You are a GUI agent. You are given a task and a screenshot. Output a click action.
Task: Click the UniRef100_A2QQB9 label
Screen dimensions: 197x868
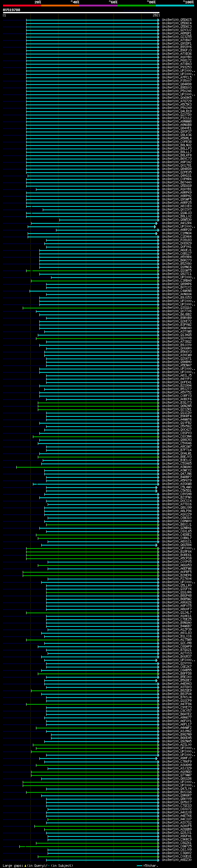tap(177, 829)
